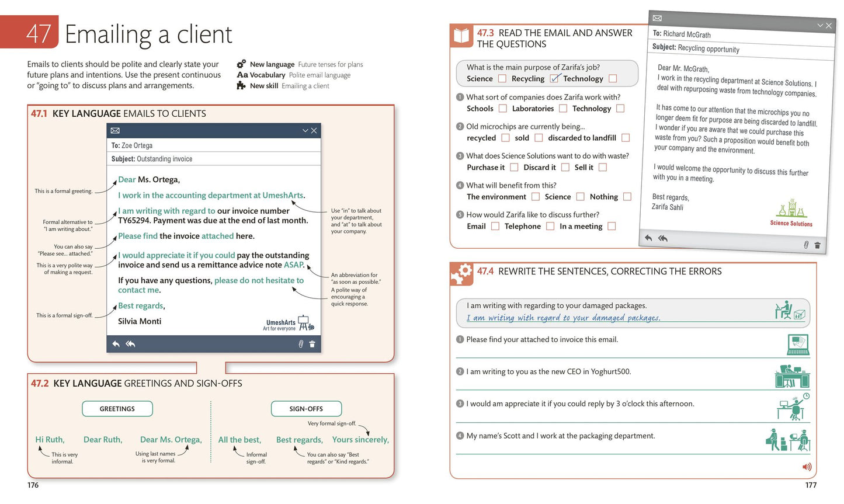
Task: Click the 'Please find' phrase in the email
Action: click(x=138, y=236)
